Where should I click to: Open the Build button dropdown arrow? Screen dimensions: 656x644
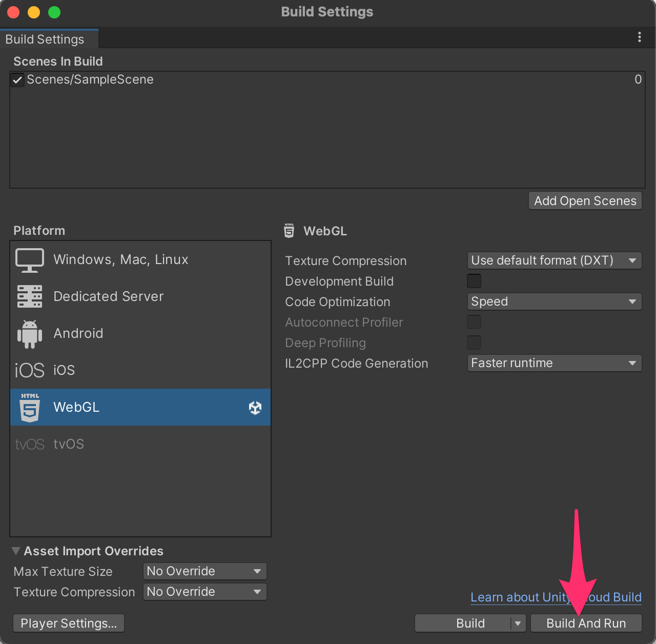[518, 623]
